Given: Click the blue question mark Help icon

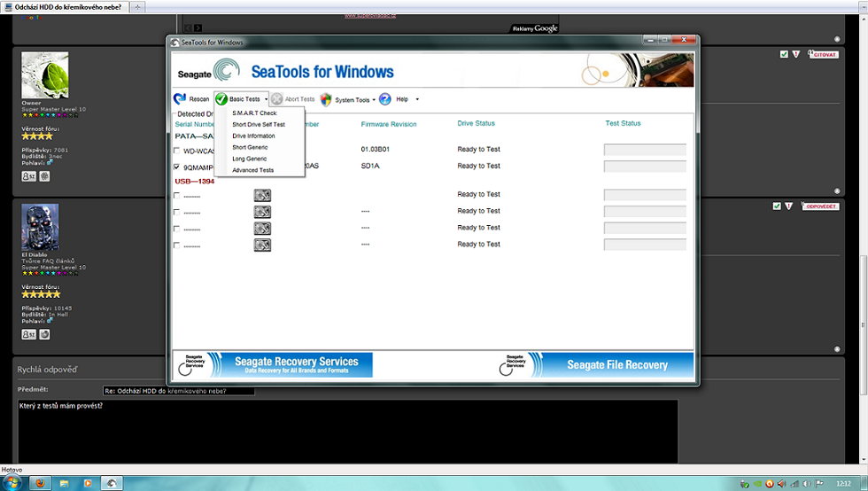Looking at the screenshot, I should tap(385, 99).
